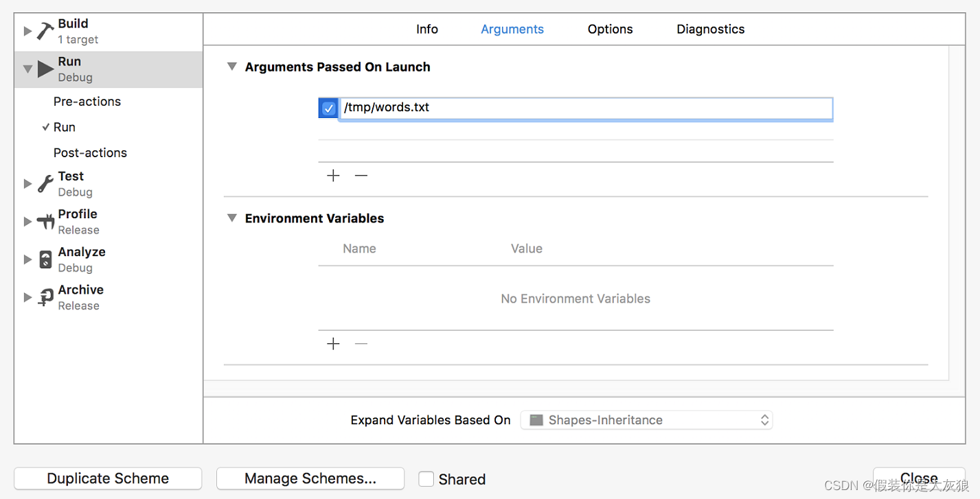Viewport: 980px width, 499px height.
Task: Add a launch argument with plus button
Action: tap(333, 176)
